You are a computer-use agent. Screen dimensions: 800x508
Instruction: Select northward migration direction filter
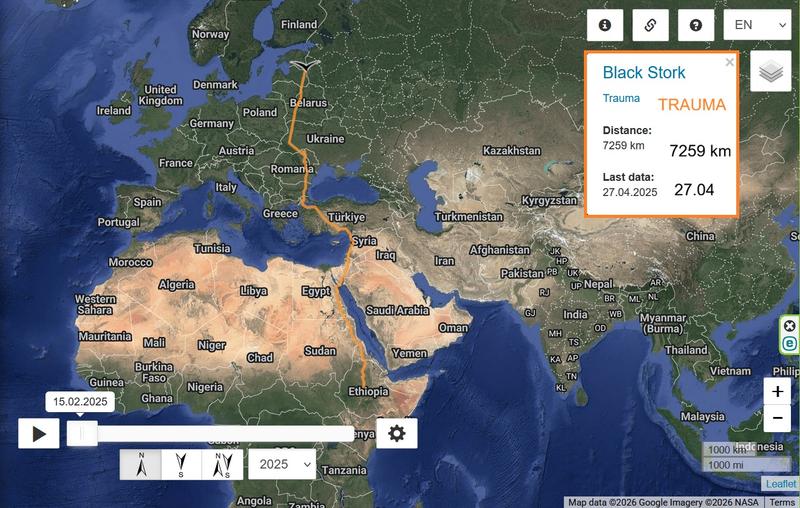(141, 465)
